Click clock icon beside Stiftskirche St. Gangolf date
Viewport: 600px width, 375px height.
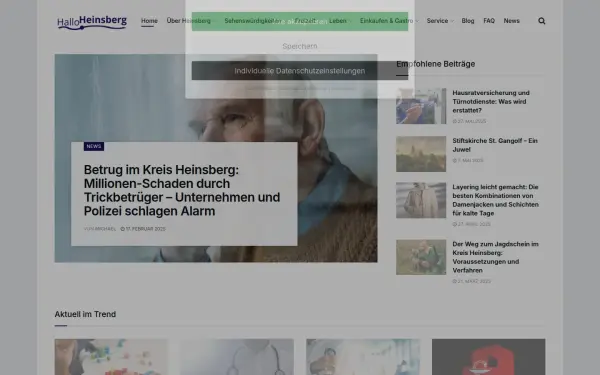pyautogui.click(x=455, y=160)
